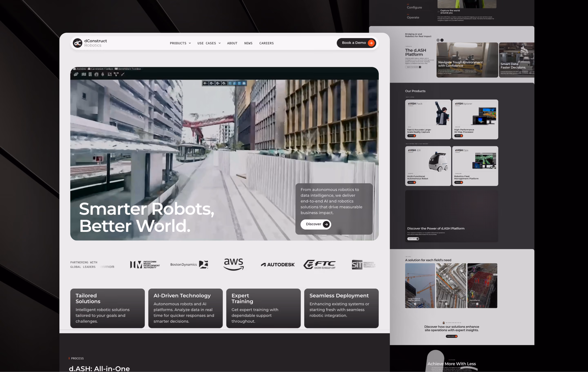The height and width of the screenshot is (372, 588).
Task: Select the Tailored Solutions card
Action: [x=107, y=308]
